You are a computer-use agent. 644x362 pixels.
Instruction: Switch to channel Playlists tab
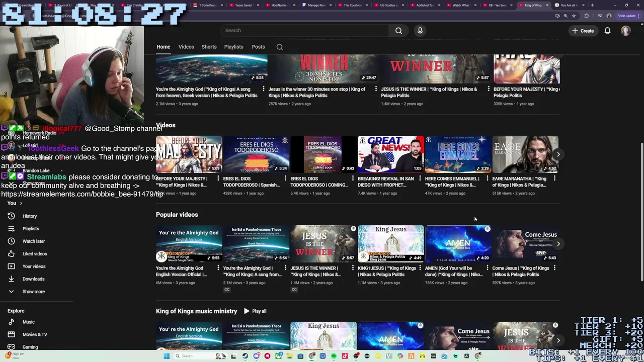(233, 47)
